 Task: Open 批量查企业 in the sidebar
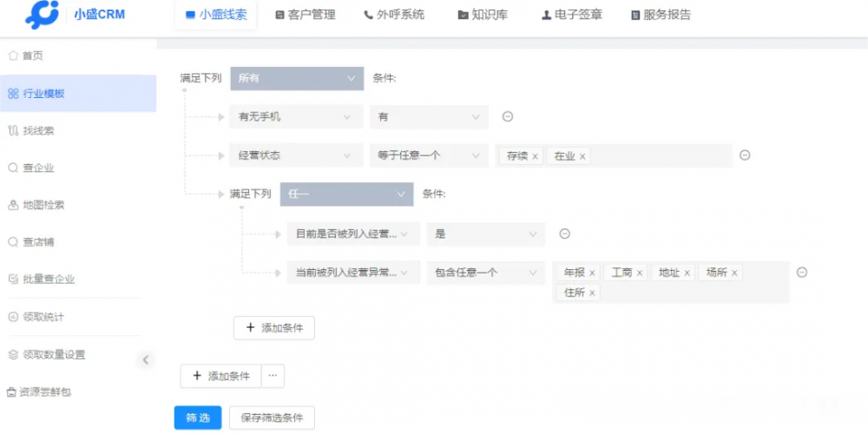point(78,279)
